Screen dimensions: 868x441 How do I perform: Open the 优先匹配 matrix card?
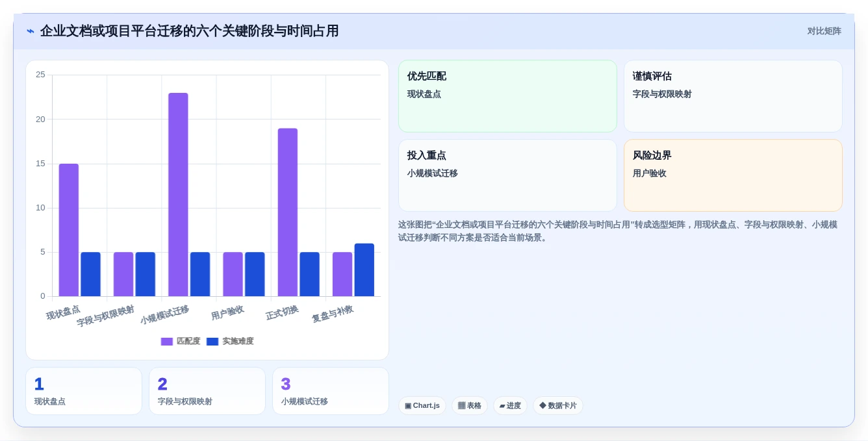pos(507,96)
